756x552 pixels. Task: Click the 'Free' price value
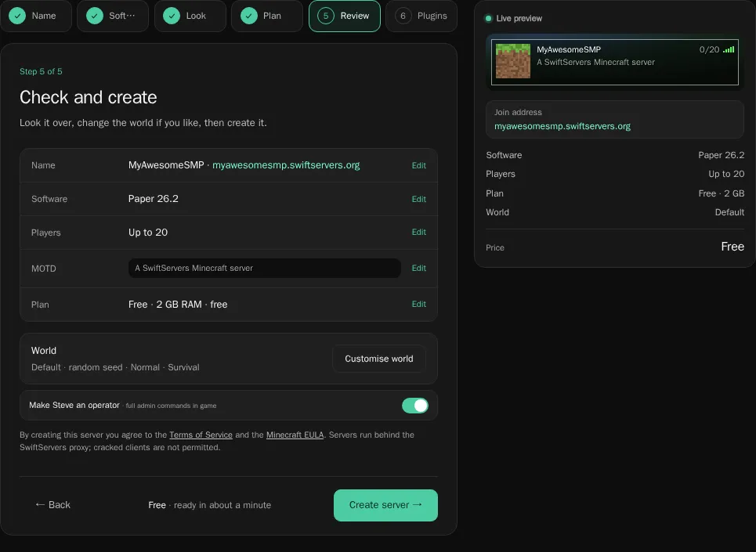tap(732, 247)
